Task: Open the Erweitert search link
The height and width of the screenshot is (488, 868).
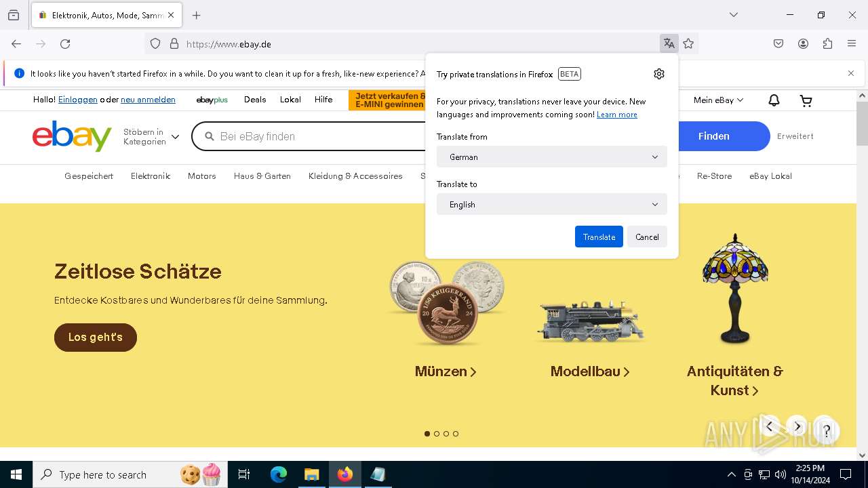Action: coord(795,136)
